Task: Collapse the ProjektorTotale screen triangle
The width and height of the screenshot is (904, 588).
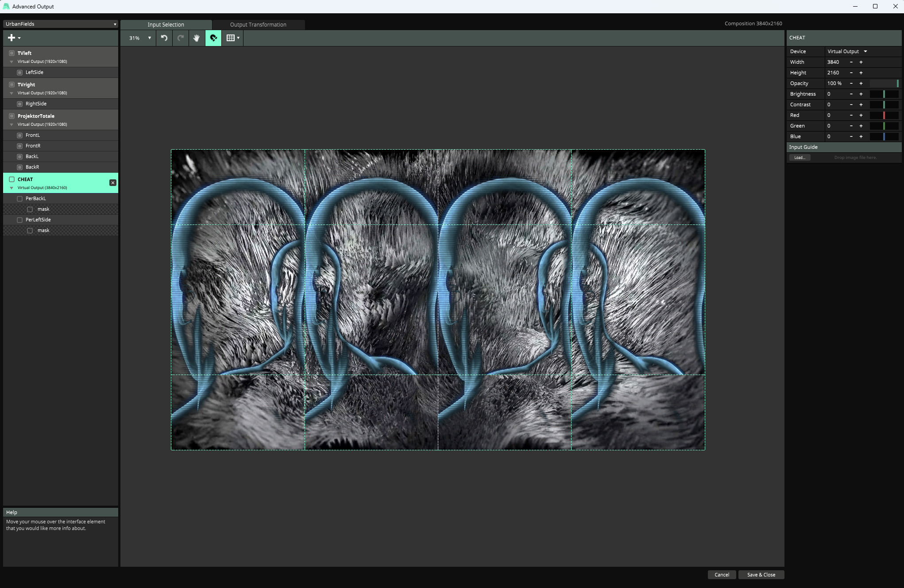Action: pyautogui.click(x=12, y=124)
